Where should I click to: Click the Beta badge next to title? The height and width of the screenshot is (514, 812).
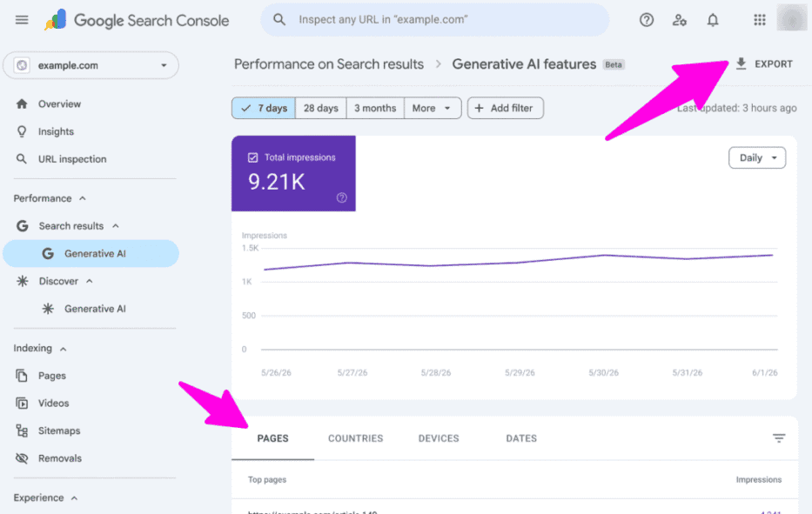(614, 64)
